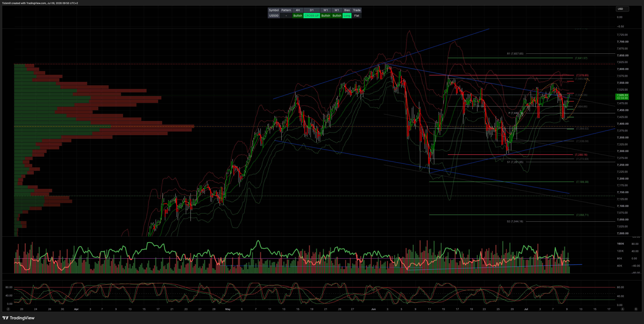Viewport: 644px width, 324px height.
Task: Open the USD currency dropdown
Action: 622,9
